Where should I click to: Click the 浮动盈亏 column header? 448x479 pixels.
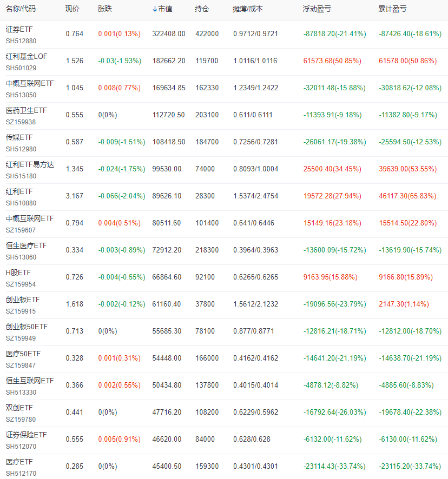317,9
